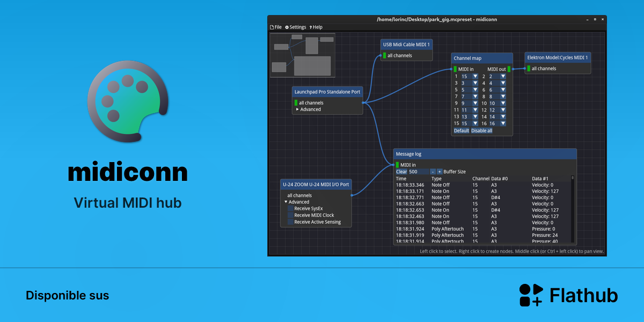Click the green indicator on Elektron Model:Cycles node
The height and width of the screenshot is (322, 644).
tap(529, 68)
